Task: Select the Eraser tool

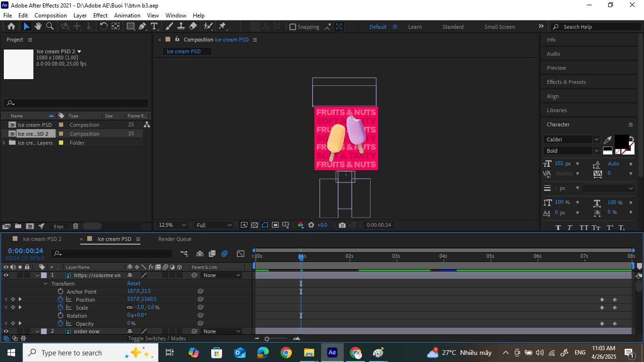Action: [x=193, y=26]
